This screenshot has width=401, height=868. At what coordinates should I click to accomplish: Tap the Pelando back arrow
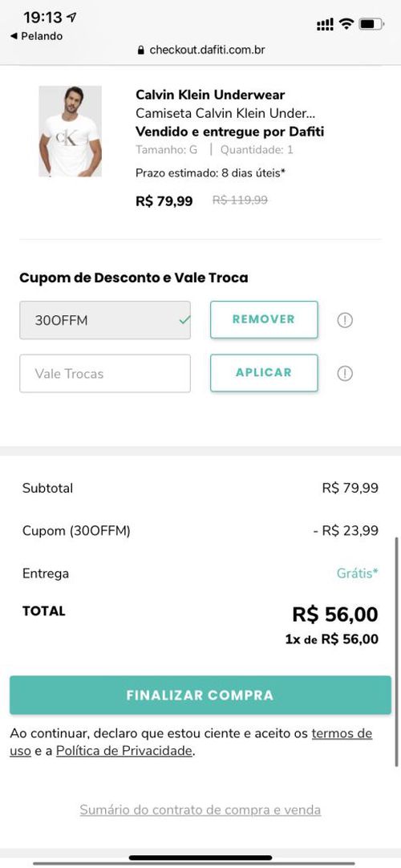[x=14, y=36]
